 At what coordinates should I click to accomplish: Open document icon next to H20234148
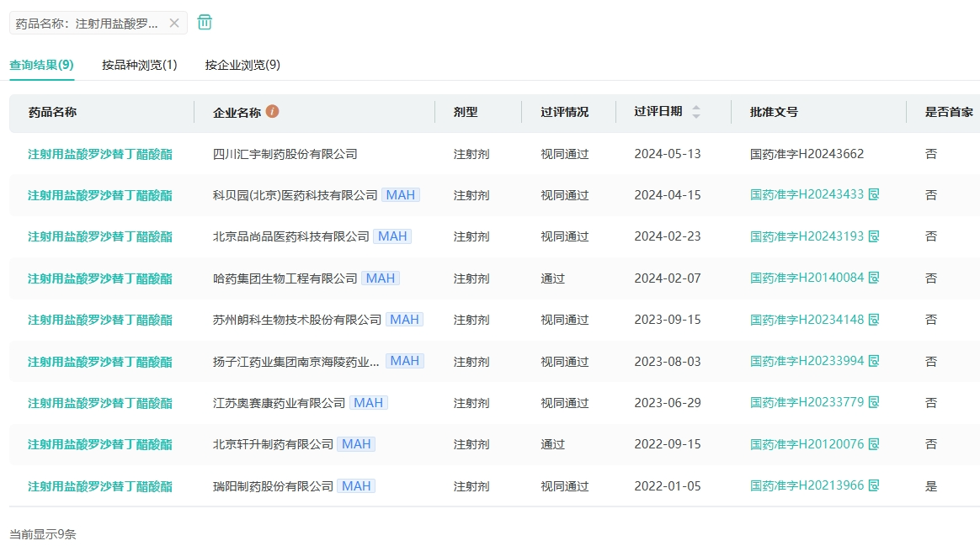click(874, 320)
